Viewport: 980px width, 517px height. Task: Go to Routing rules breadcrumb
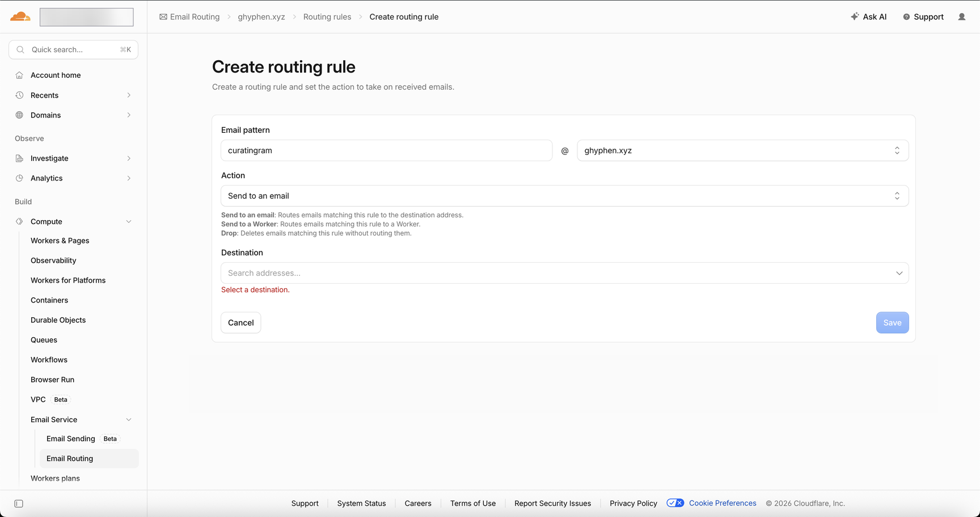pyautogui.click(x=327, y=17)
